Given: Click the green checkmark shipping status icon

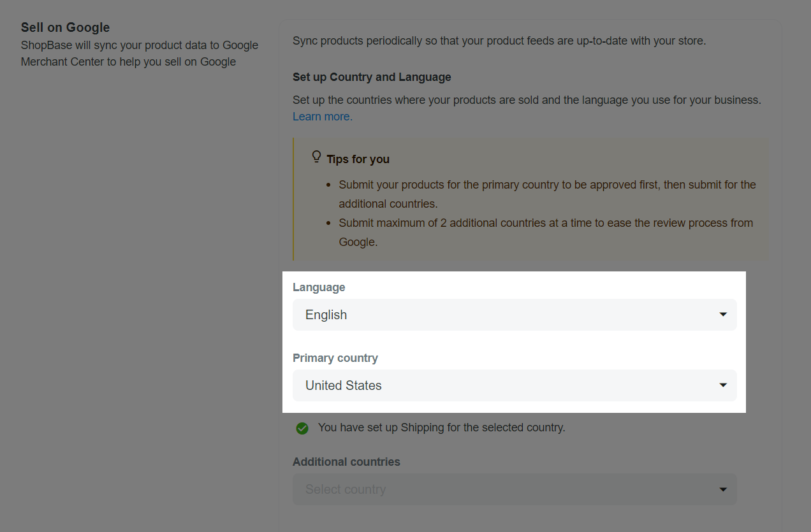Looking at the screenshot, I should pyautogui.click(x=302, y=428).
